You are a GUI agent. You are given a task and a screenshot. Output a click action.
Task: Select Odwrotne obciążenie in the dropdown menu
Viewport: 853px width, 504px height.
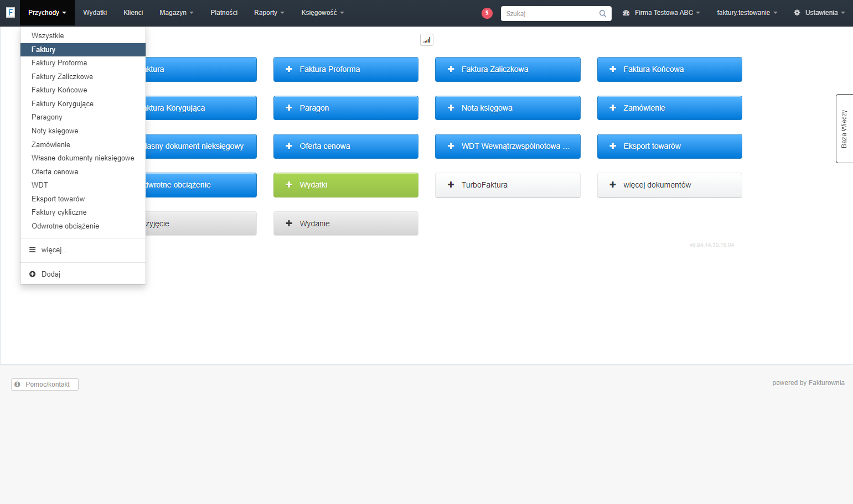point(83,226)
